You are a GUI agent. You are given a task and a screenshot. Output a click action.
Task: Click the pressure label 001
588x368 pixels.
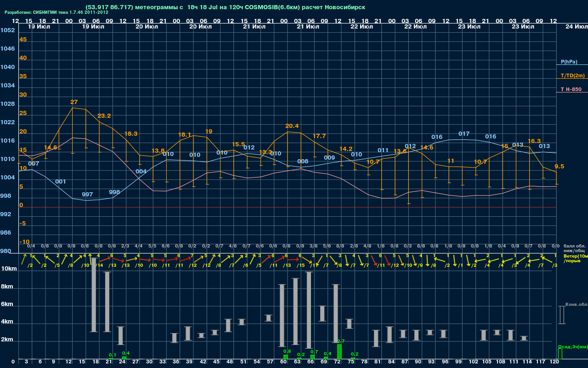click(61, 182)
